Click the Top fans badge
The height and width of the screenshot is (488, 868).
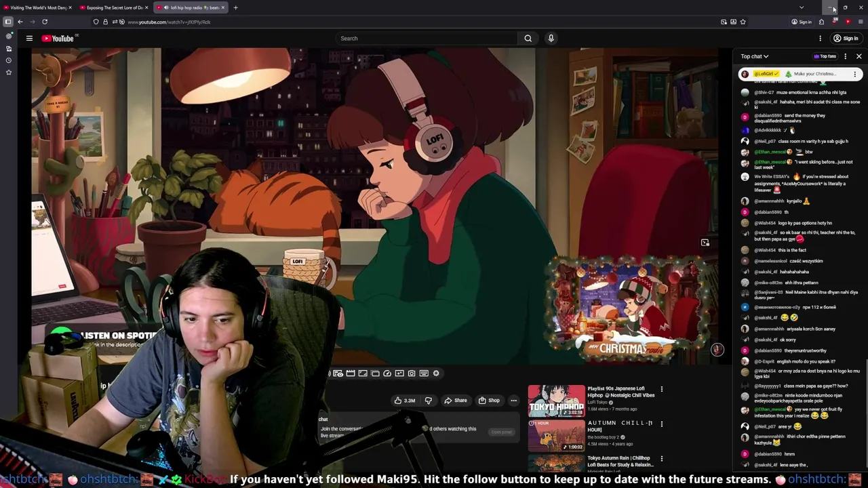coord(825,56)
